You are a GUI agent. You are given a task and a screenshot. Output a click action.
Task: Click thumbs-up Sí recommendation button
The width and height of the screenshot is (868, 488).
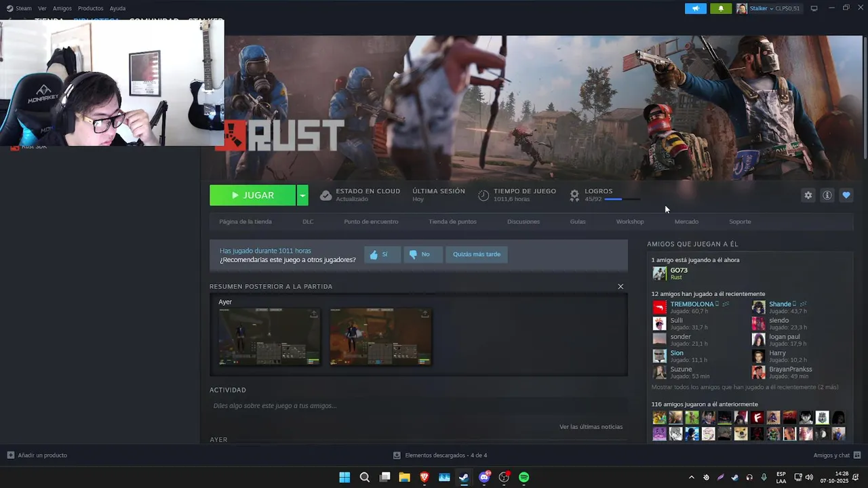pos(382,254)
